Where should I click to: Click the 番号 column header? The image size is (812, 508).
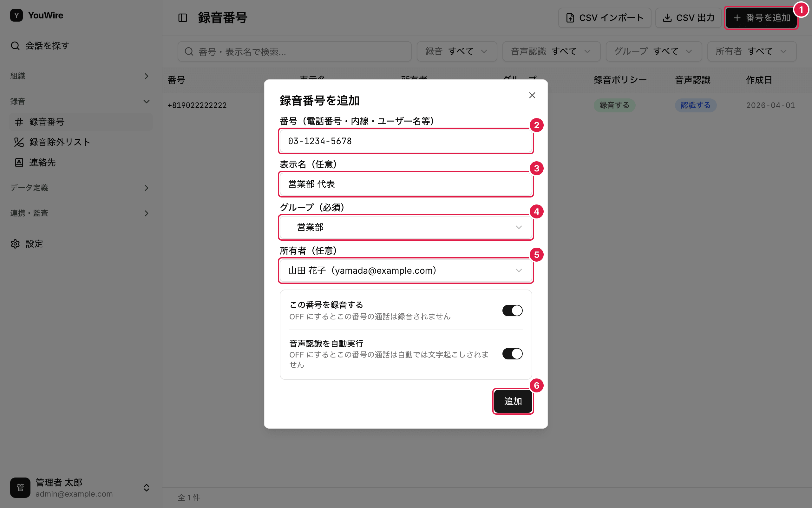point(176,80)
